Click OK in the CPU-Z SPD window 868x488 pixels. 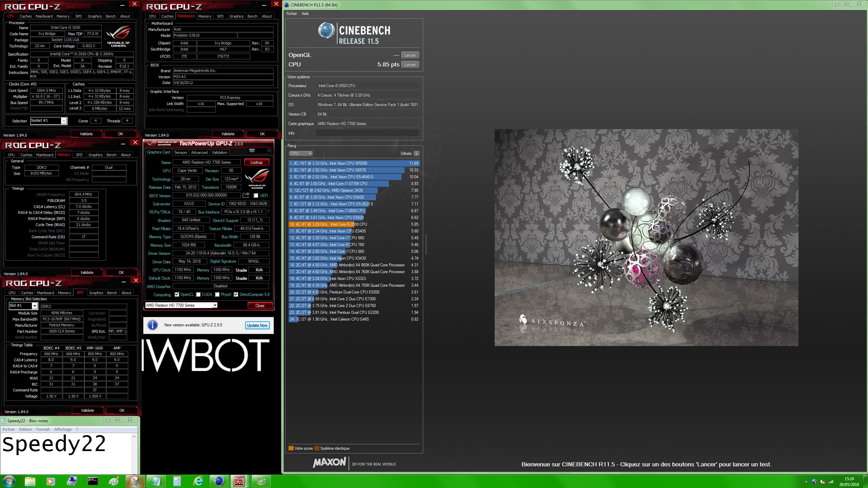[x=122, y=410]
